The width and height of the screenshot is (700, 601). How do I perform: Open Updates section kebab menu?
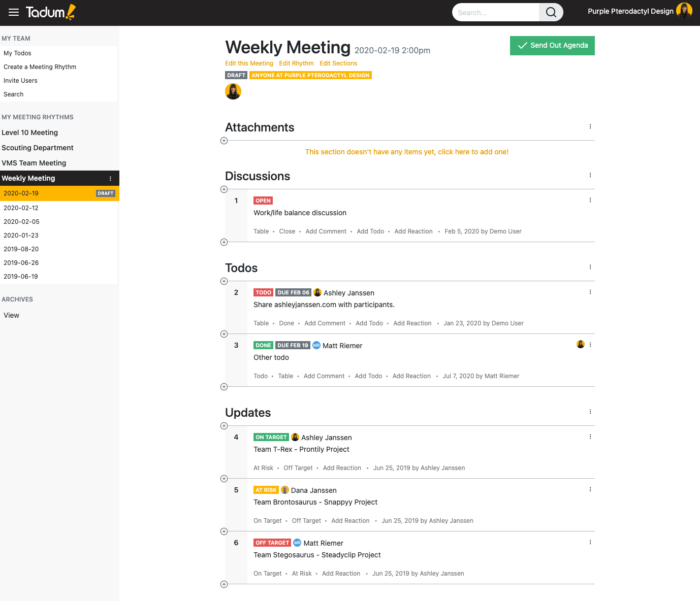(590, 412)
